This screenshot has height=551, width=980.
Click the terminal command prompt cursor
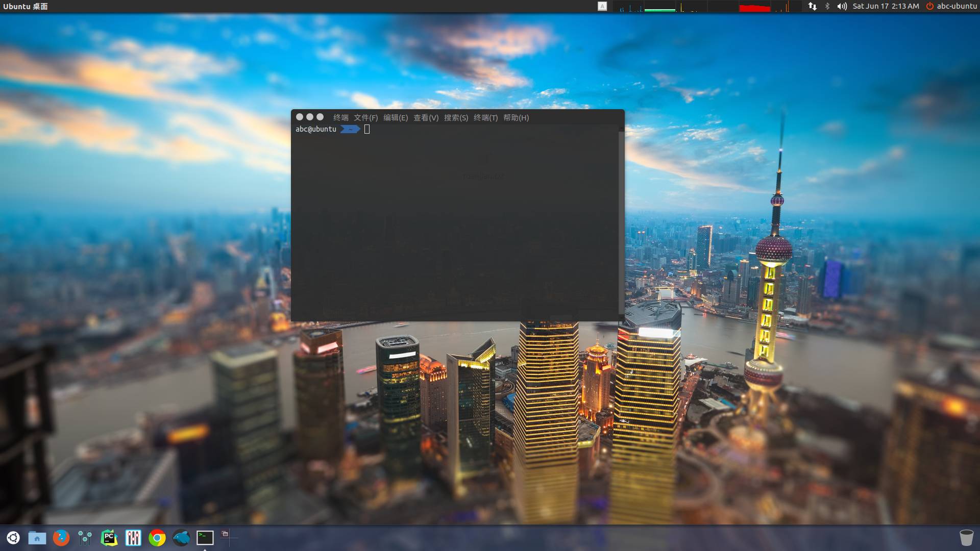click(x=367, y=129)
